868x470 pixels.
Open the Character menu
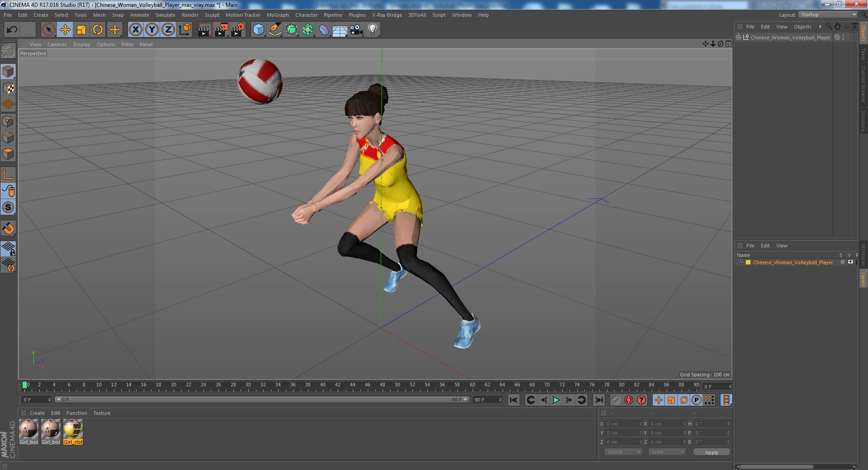coord(306,15)
